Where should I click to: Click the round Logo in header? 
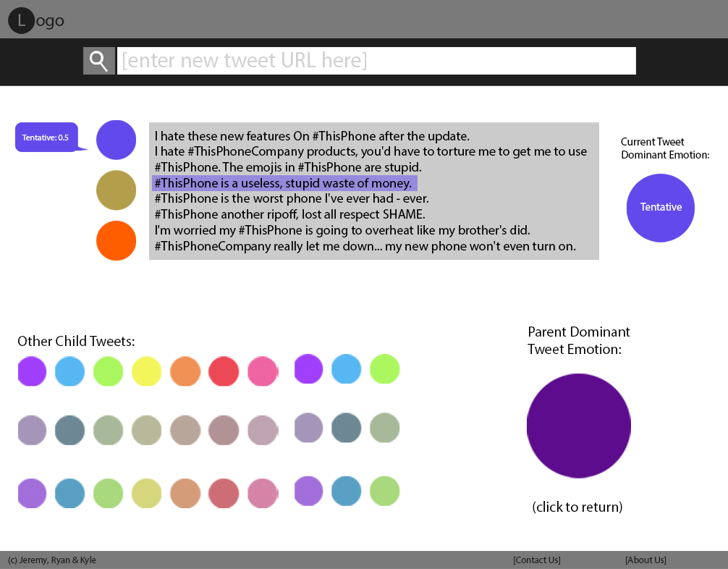coord(22,20)
